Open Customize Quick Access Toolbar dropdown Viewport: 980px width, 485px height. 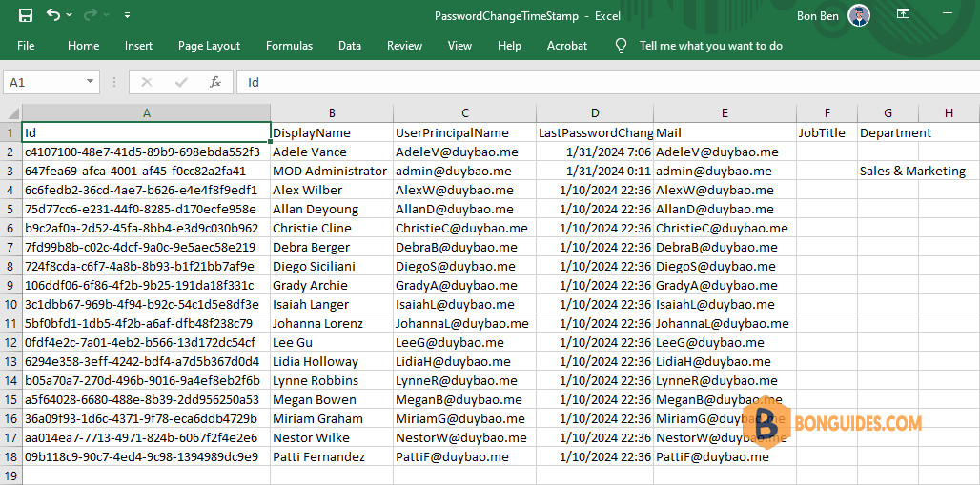click(128, 15)
